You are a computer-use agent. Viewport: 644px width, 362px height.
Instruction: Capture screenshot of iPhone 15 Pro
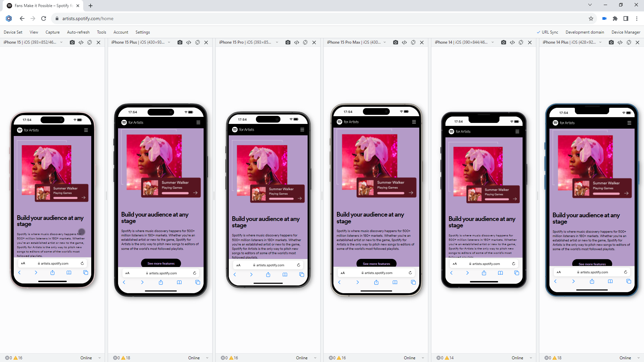[288, 42]
